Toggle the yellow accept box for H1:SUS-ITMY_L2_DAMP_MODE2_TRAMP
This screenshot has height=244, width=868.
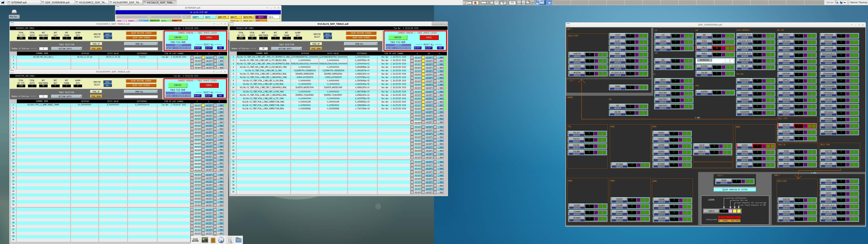[x=203, y=106]
